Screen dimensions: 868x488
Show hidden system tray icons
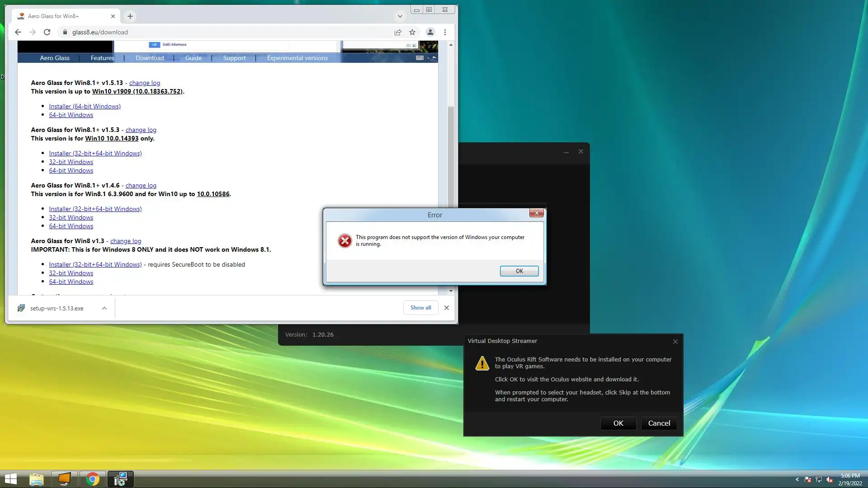797,479
